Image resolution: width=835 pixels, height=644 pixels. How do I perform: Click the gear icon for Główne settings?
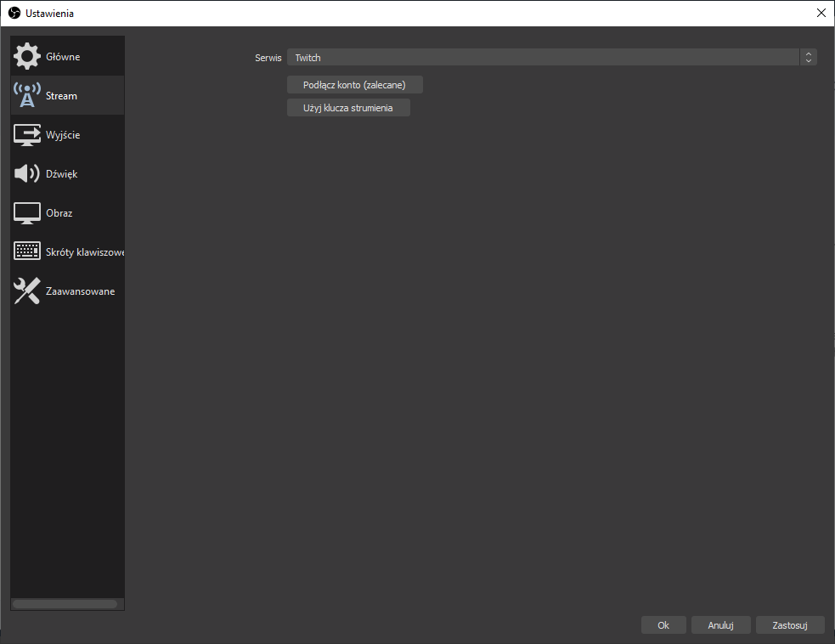click(x=27, y=57)
